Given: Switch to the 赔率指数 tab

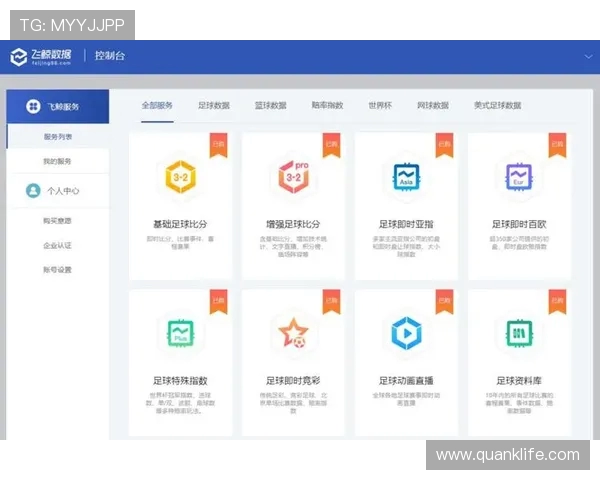Looking at the screenshot, I should pos(327,105).
